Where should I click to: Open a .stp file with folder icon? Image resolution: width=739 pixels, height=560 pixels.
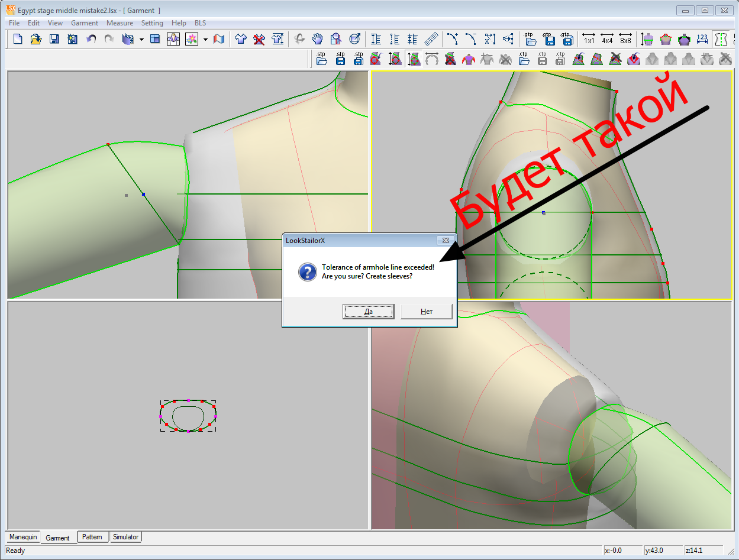coord(321,58)
